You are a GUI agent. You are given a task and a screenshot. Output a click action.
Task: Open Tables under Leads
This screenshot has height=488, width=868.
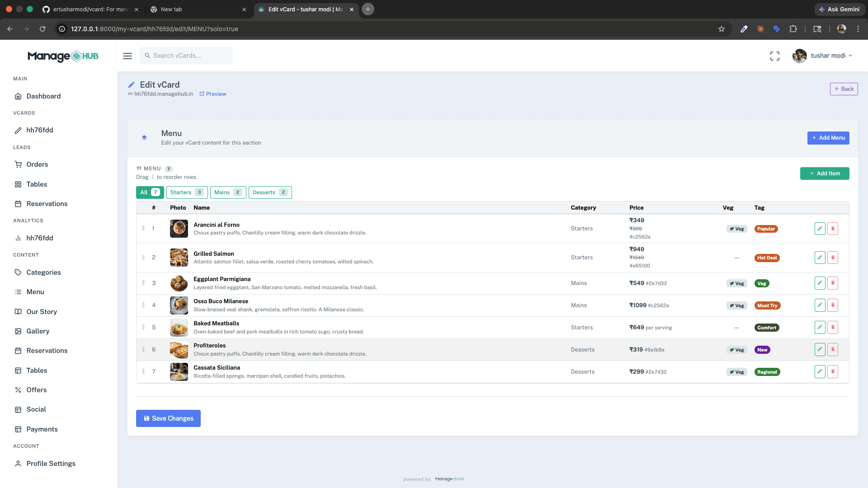tap(37, 184)
